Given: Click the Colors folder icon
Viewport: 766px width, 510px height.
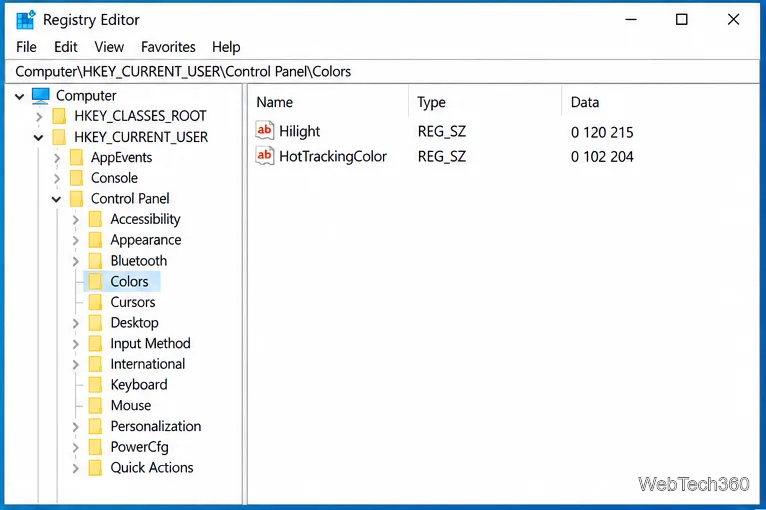Looking at the screenshot, I should click(x=96, y=281).
